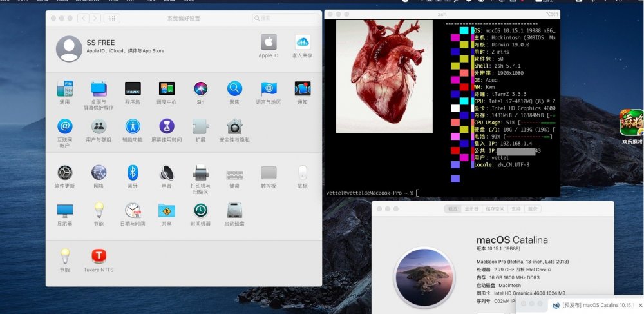Click '分辨率: 1920x1080' terminal line
The image size is (644, 314).
pos(498,73)
